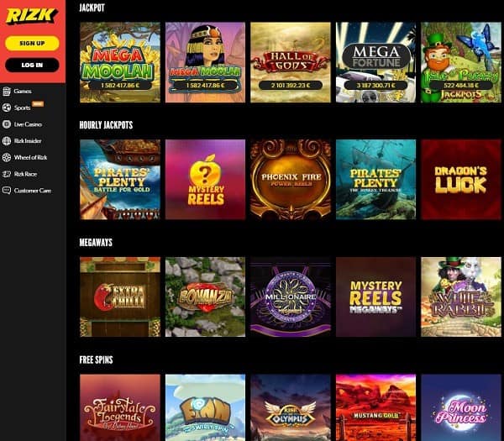Open the Live Casino sidebar icon
504x441 pixels.
pyautogui.click(x=7, y=124)
